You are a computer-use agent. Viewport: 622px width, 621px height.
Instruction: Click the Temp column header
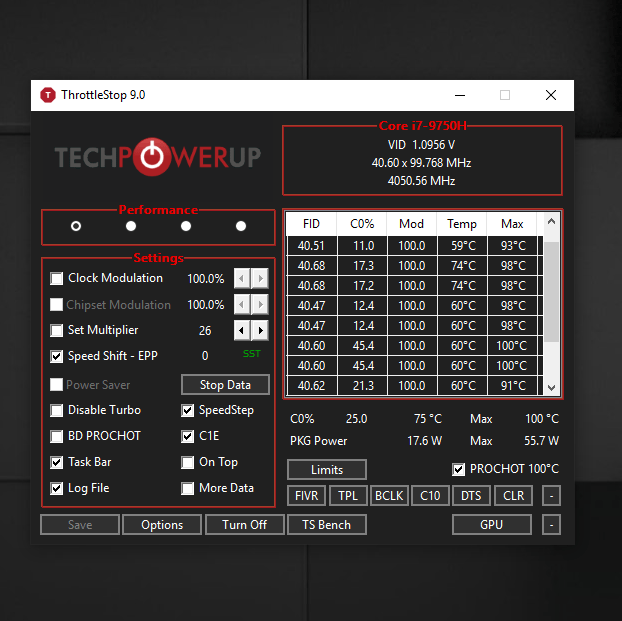point(462,224)
